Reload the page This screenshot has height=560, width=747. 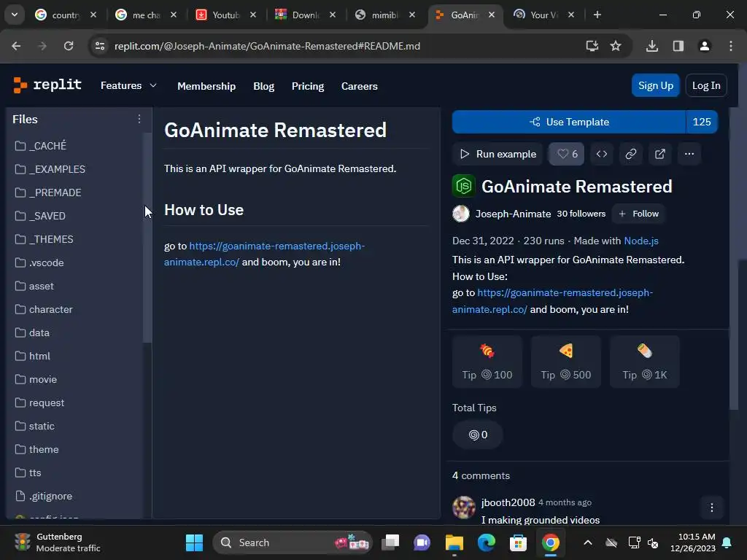click(69, 46)
